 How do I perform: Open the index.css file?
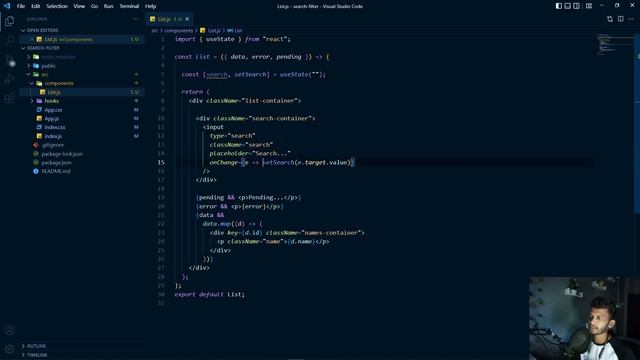(55, 127)
